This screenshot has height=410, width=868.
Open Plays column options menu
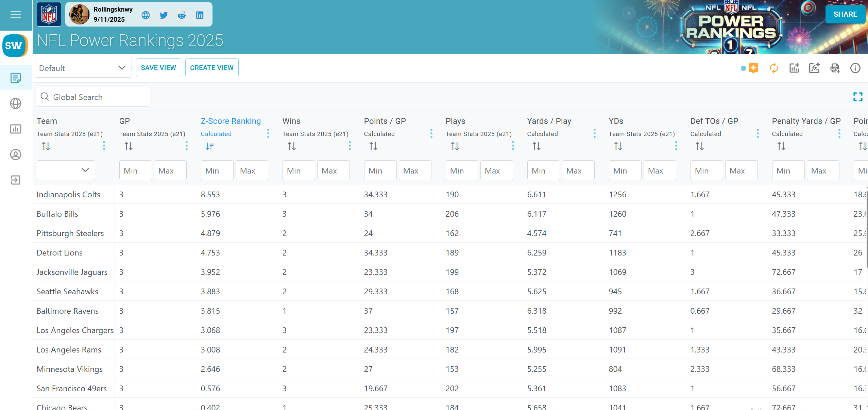[513, 146]
